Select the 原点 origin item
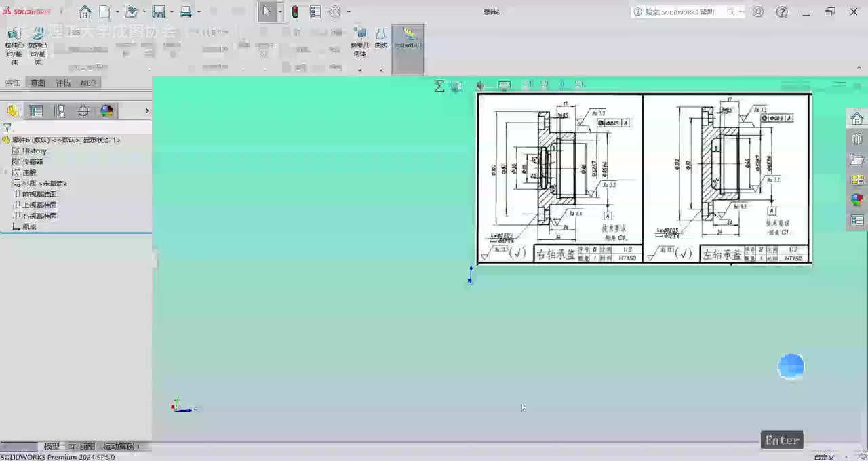 (x=24, y=226)
